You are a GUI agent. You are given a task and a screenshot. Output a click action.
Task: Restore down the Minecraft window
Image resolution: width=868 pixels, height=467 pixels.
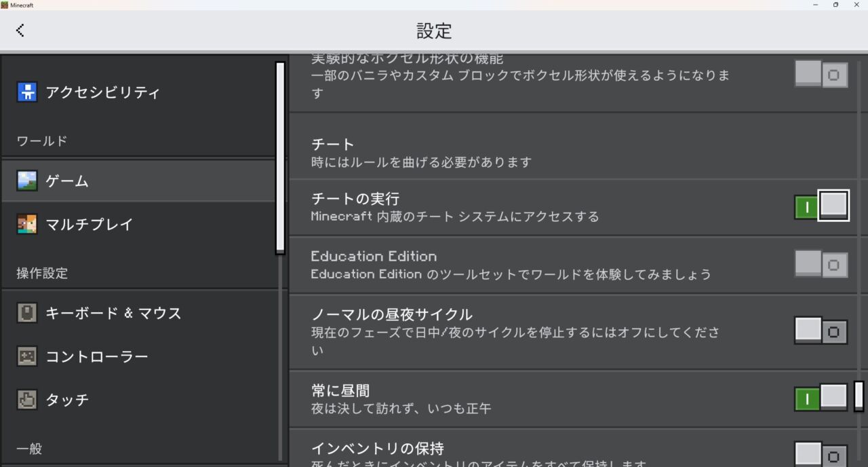pos(835,5)
